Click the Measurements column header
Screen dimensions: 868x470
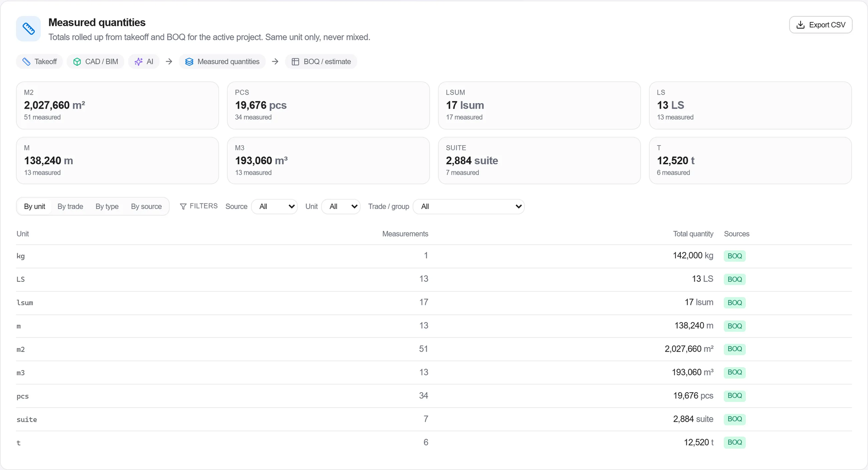pyautogui.click(x=405, y=234)
